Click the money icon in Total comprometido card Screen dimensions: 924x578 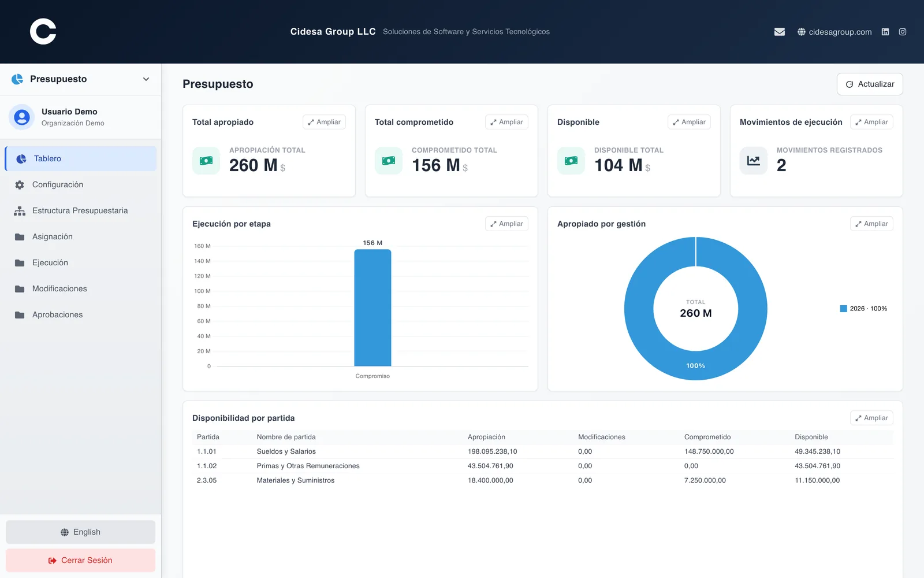[x=389, y=161]
